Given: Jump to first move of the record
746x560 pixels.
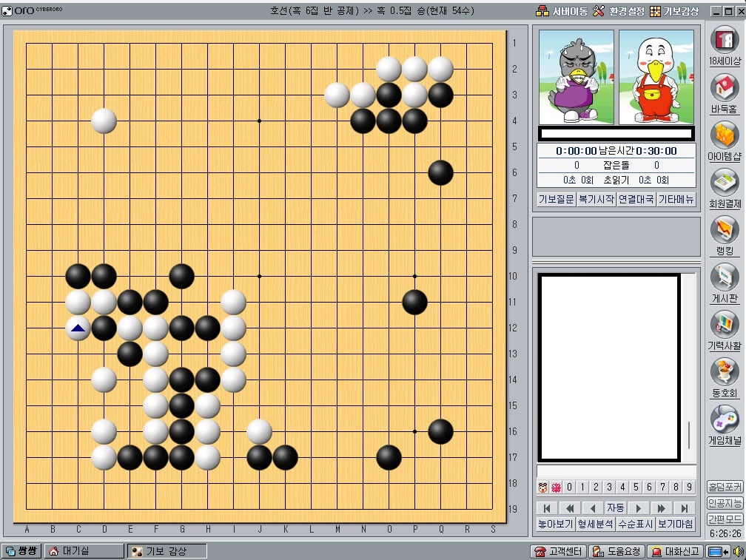Looking at the screenshot, I should coord(547,508).
